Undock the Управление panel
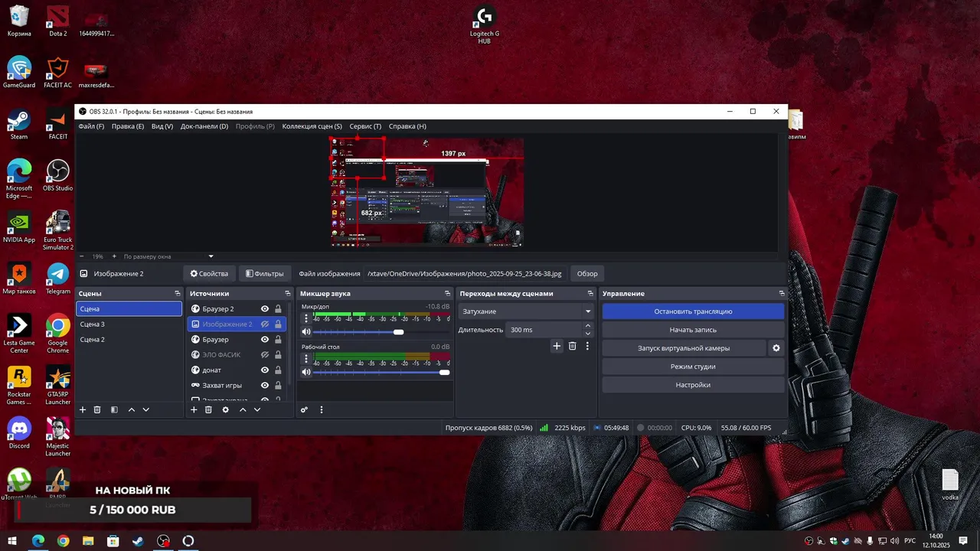The width and height of the screenshot is (980, 551). pyautogui.click(x=782, y=293)
